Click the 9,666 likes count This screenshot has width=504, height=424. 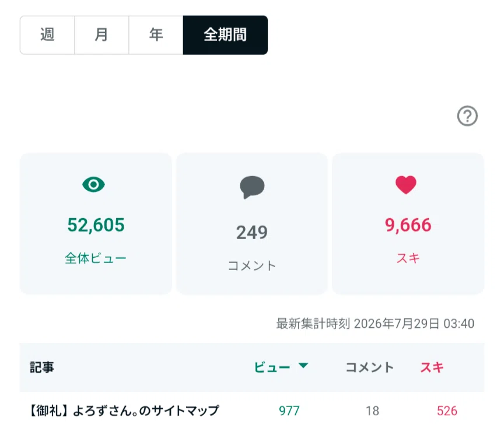coord(408,225)
